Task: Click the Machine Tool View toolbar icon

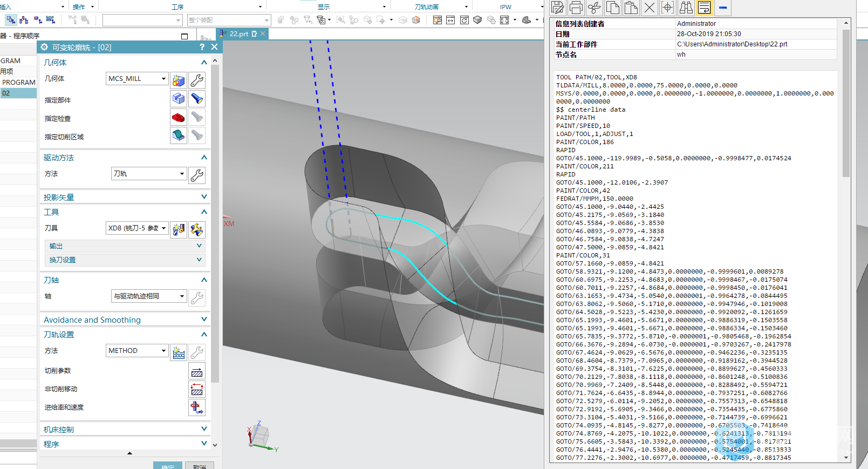Action: pyautogui.click(x=24, y=20)
